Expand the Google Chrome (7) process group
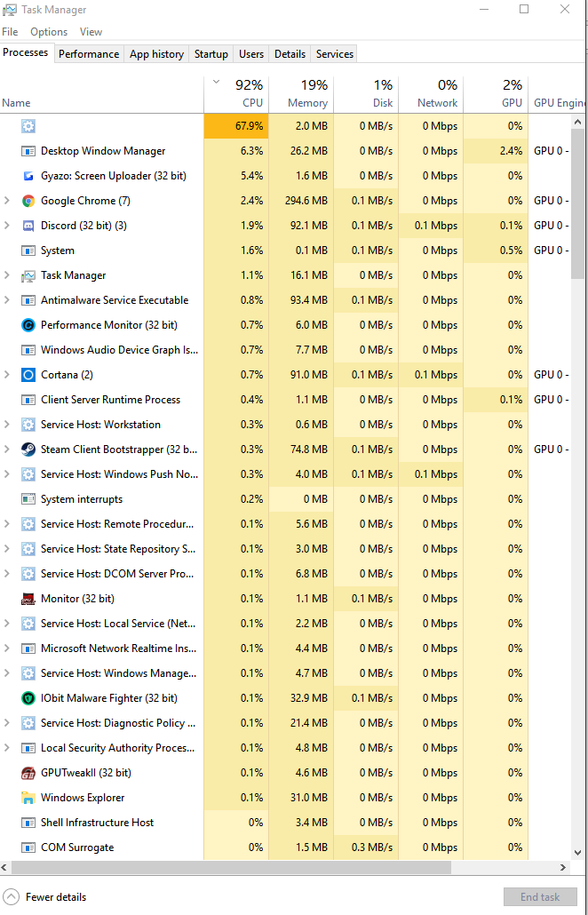Image resolution: width=588 pixels, height=915 pixels. [x=7, y=201]
